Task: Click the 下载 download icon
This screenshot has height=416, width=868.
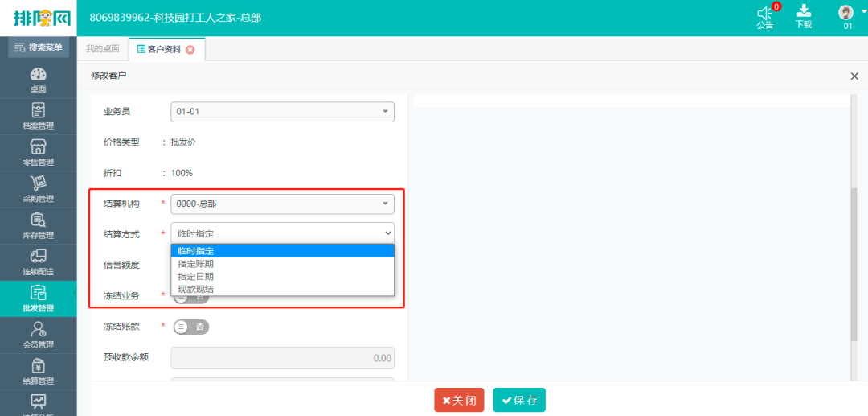Action: coord(803,16)
